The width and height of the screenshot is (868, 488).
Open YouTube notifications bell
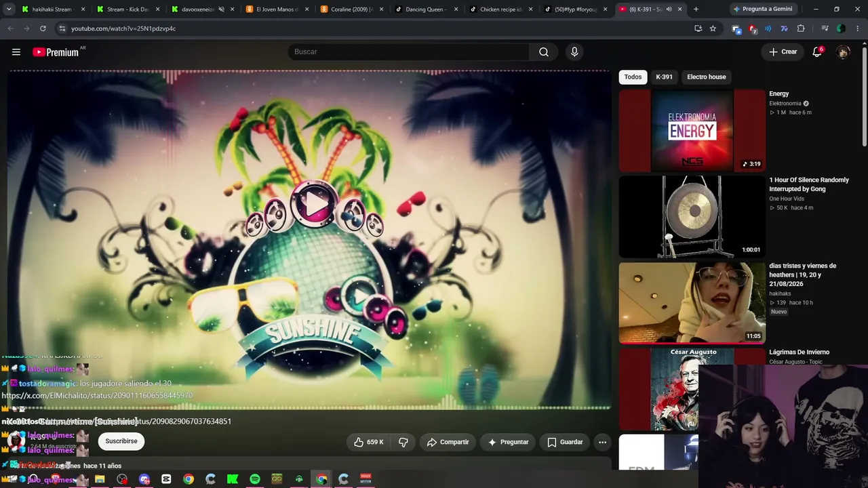point(817,52)
